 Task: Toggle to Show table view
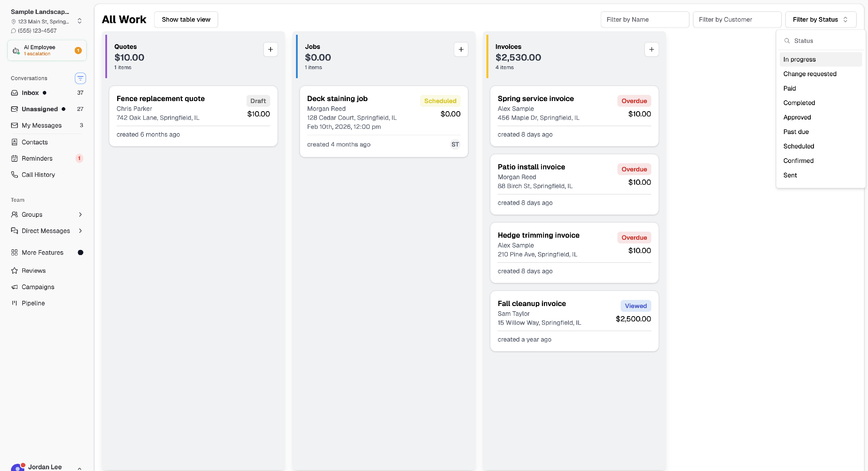click(186, 20)
